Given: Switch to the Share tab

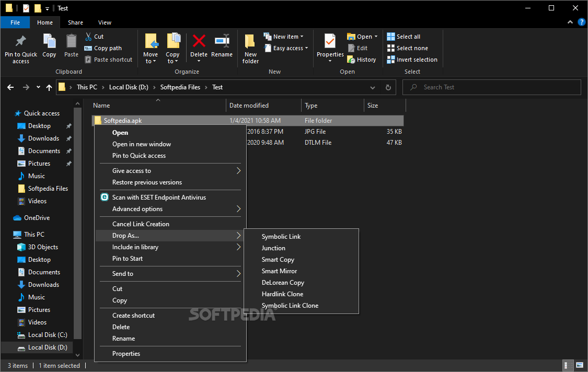Looking at the screenshot, I should point(75,22).
